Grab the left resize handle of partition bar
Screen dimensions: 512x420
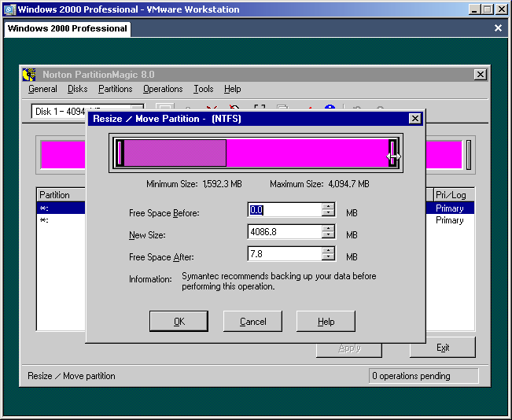point(120,153)
